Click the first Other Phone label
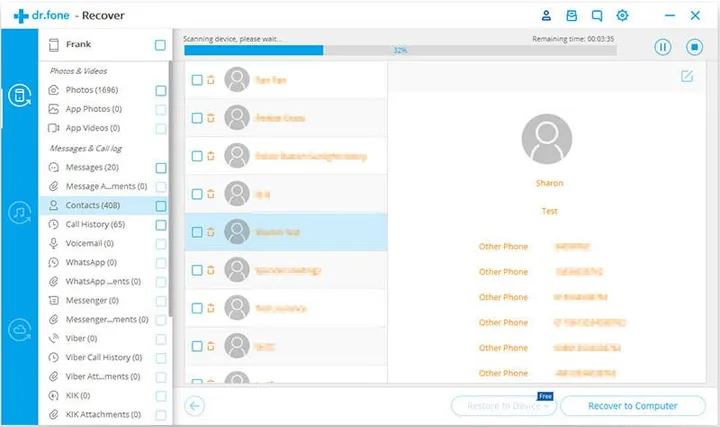 (x=503, y=247)
